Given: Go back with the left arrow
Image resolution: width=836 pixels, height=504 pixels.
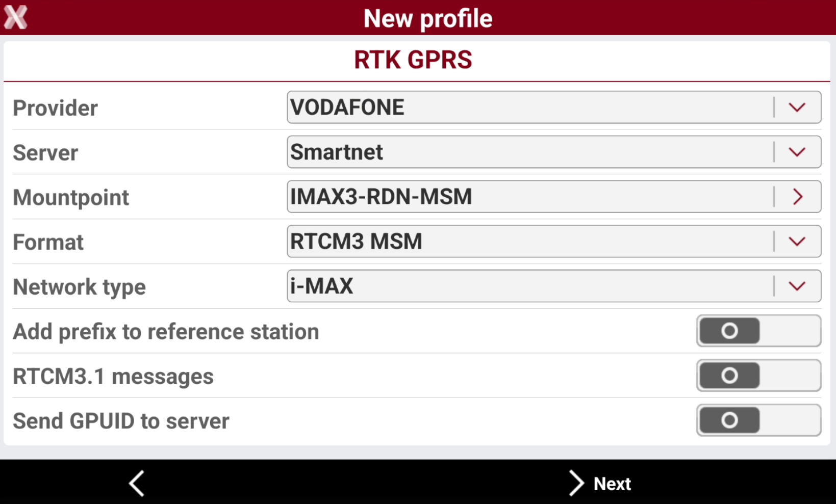Looking at the screenshot, I should pos(137,483).
